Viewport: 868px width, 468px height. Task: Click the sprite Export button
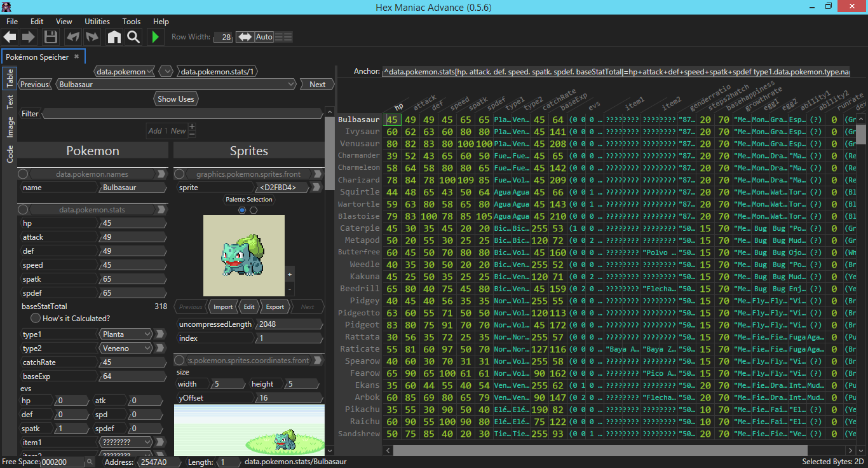[275, 306]
